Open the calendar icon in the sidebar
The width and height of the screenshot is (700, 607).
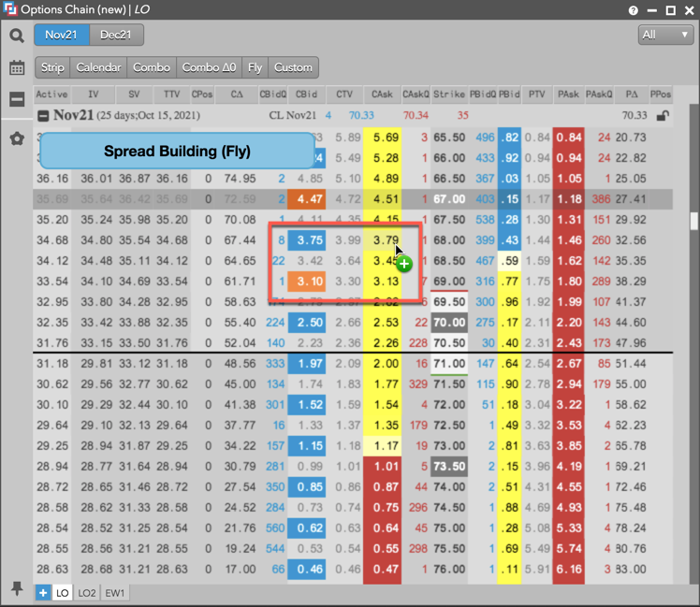coord(17,68)
